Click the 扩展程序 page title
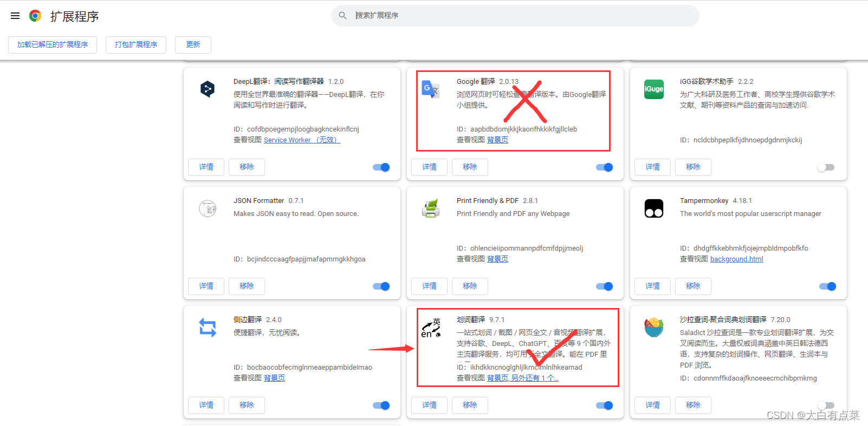Image resolution: width=868 pixels, height=426 pixels. 75,16
